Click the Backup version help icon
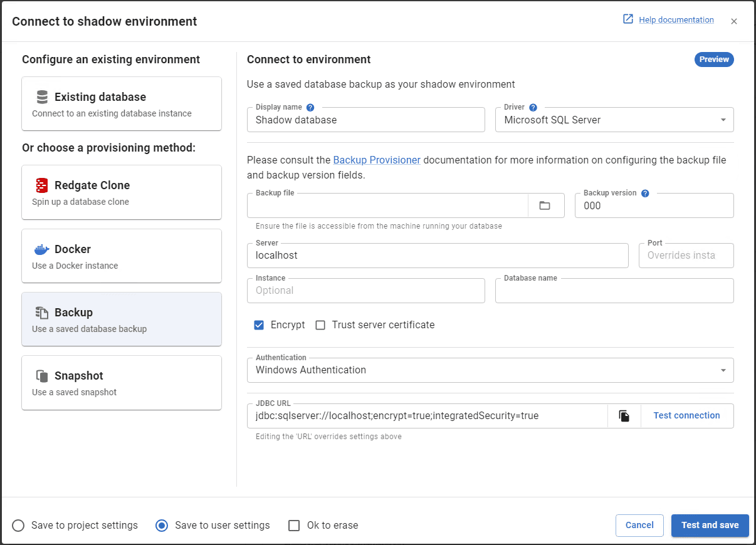The width and height of the screenshot is (756, 545). tap(645, 192)
